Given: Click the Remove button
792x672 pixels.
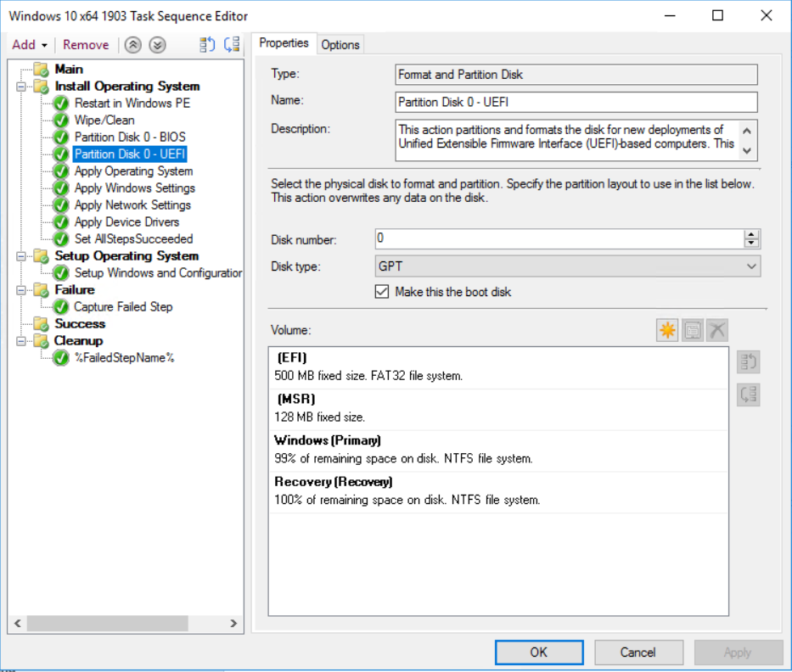Looking at the screenshot, I should tap(86, 45).
